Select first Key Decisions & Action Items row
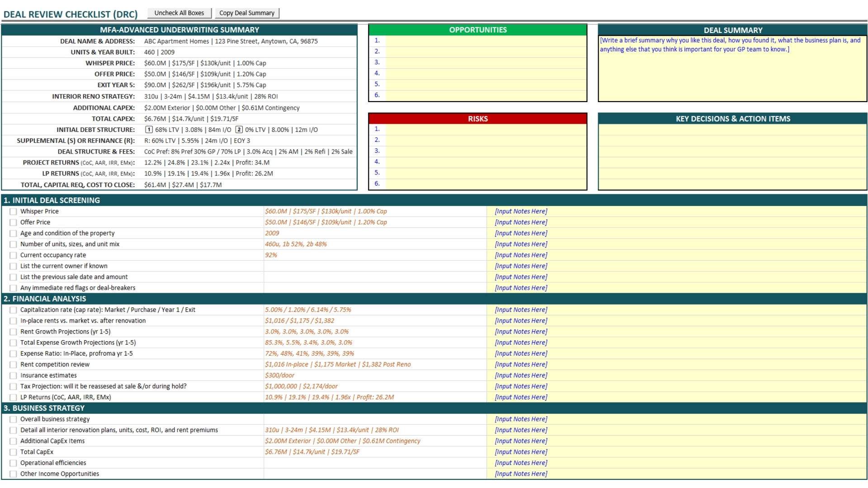The height and width of the screenshot is (488, 868). [x=732, y=130]
